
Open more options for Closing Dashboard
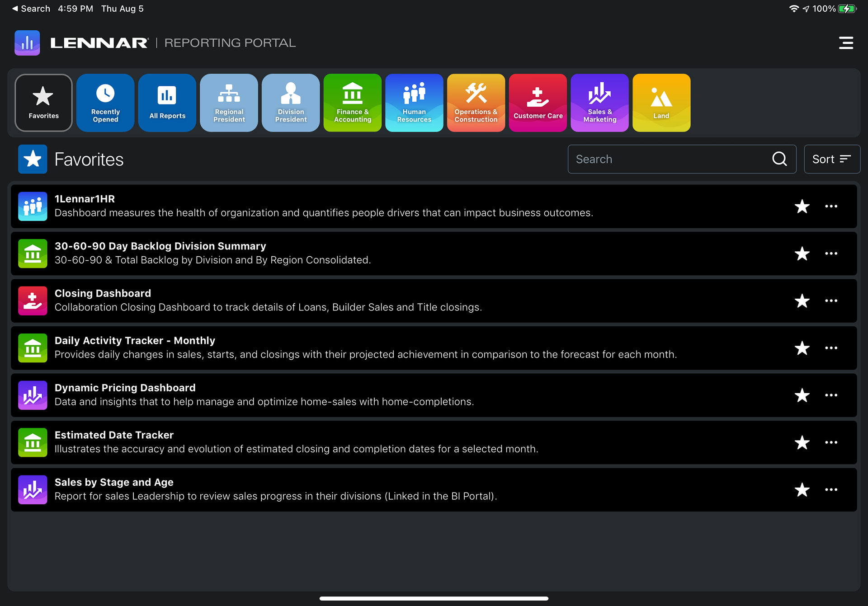coord(831,301)
